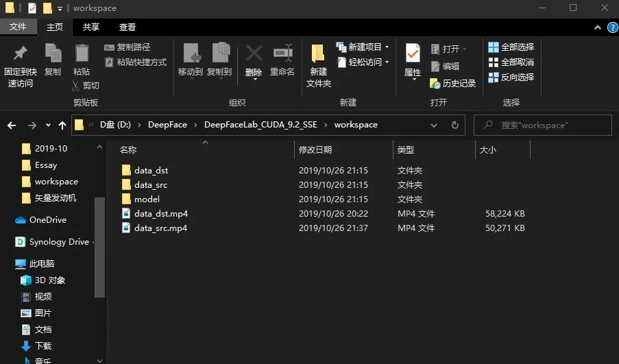Select OneDrive in the navigation pane
Screen dimensions: 619x364
[47, 220]
